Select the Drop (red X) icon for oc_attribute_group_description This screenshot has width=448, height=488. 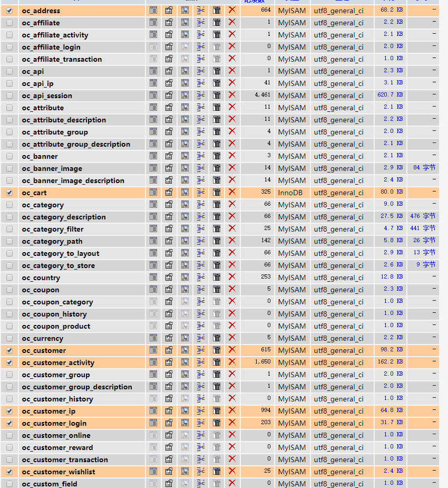pos(232,144)
